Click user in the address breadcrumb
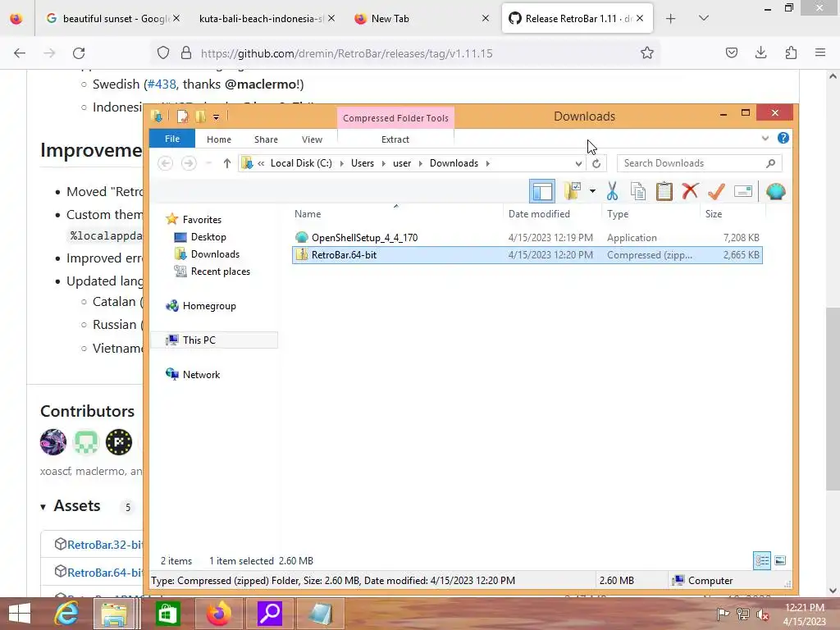 click(x=402, y=163)
